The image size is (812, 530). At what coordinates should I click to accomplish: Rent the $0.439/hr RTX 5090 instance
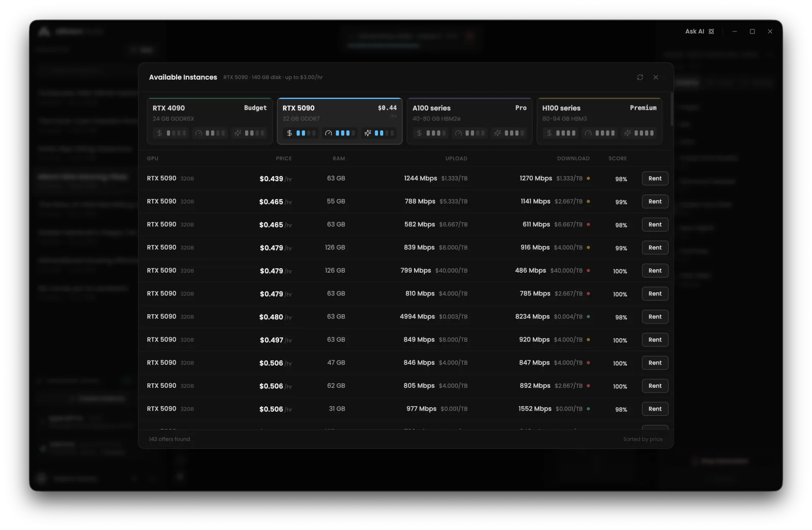655,179
